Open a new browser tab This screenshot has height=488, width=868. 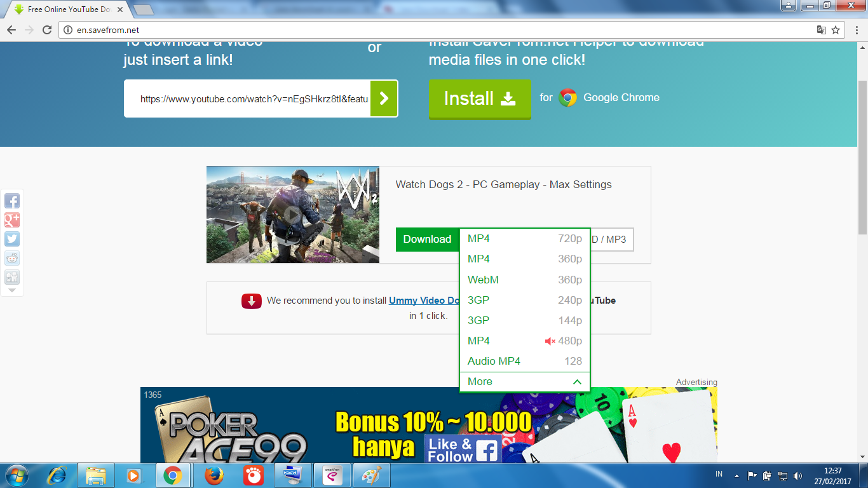tap(144, 10)
